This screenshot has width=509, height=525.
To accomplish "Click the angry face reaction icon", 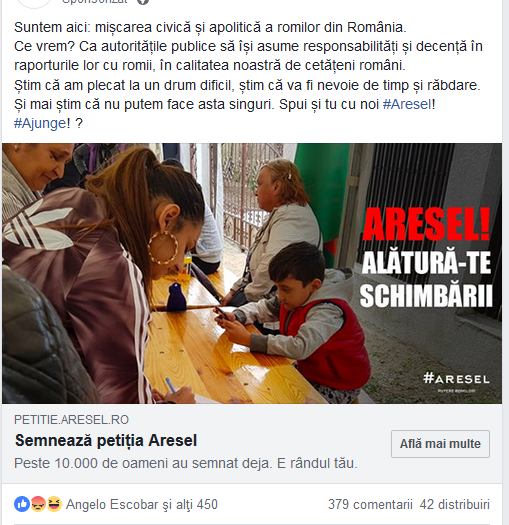I will tap(38, 504).
